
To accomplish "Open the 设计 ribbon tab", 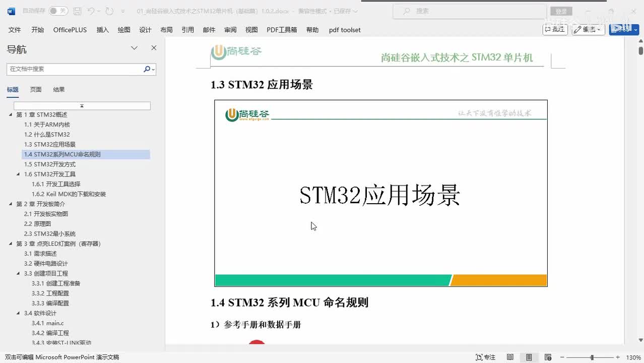I will pyautogui.click(x=145, y=30).
